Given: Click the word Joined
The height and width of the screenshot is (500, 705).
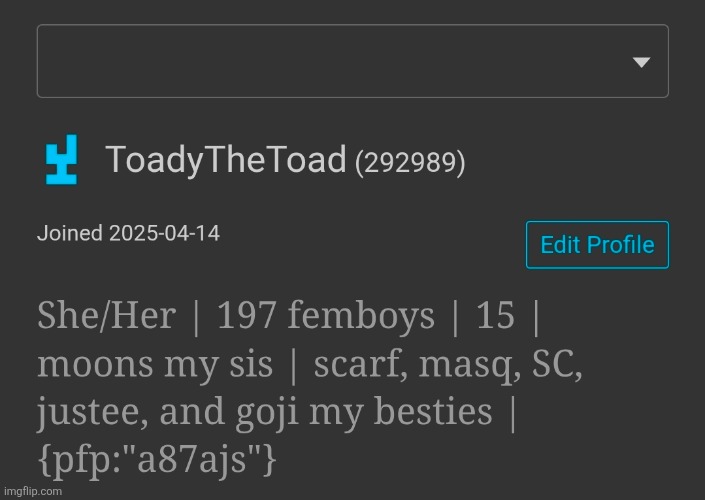Looking at the screenshot, I should pos(70,234).
